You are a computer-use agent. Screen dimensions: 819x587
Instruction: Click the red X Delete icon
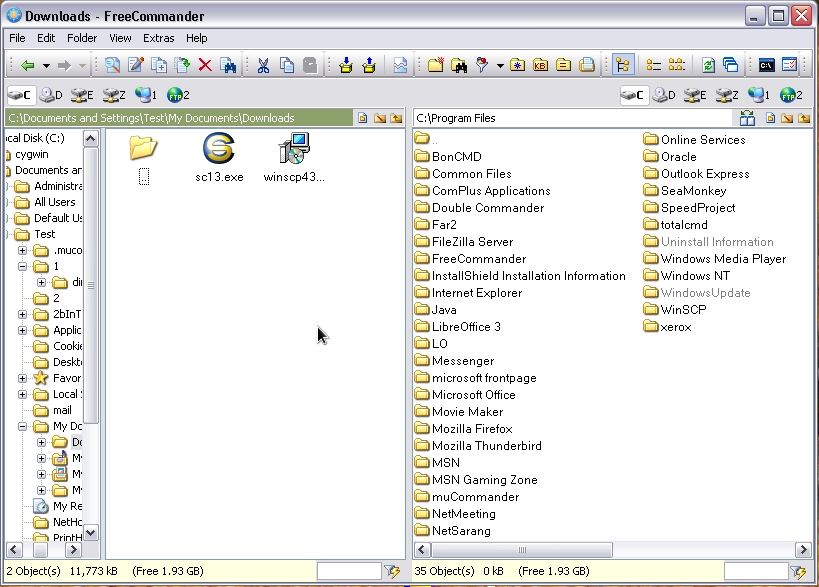tap(205, 65)
